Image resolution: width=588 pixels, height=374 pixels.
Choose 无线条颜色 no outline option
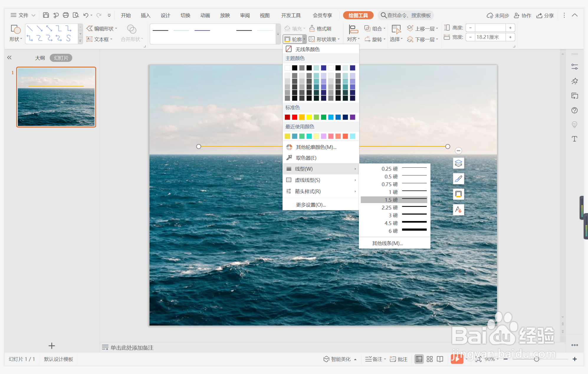[321, 49]
